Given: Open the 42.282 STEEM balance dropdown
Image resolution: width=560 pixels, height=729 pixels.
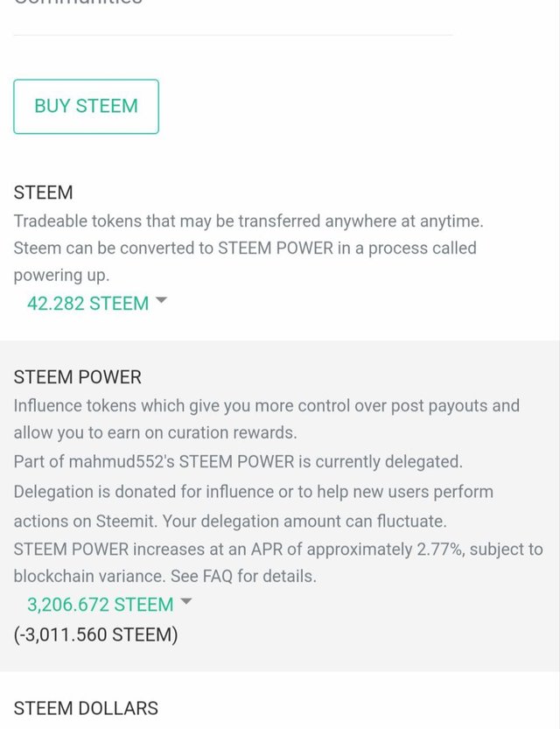Looking at the screenshot, I should pos(87,304).
